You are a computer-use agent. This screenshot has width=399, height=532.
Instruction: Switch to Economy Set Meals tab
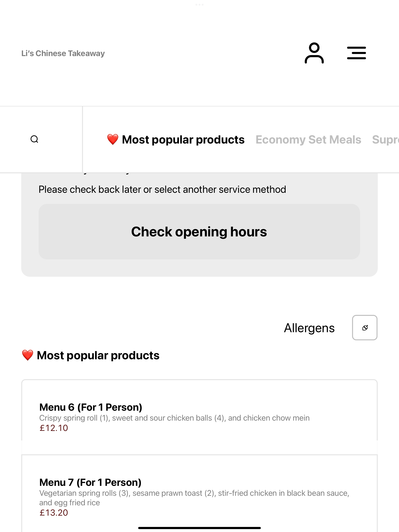(308, 139)
